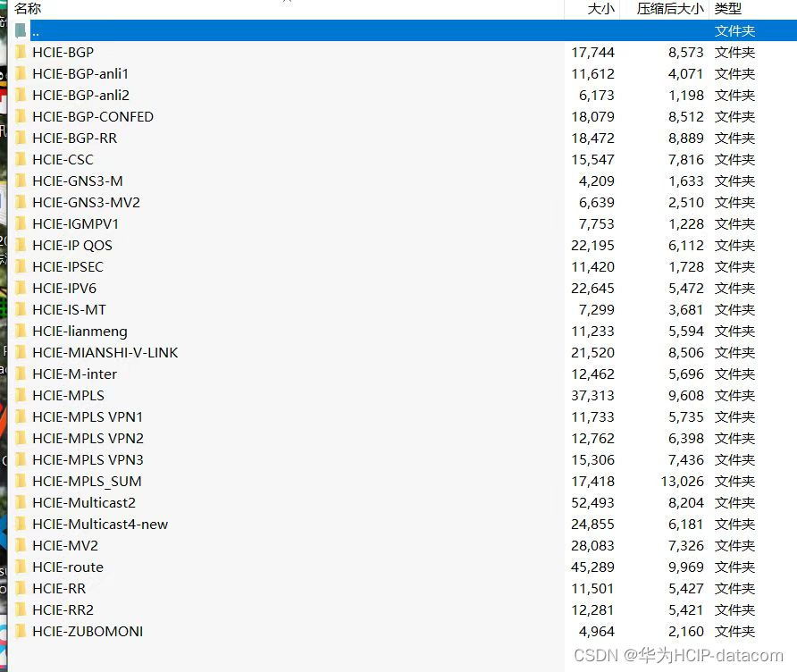
Task: Click the HCIE-RR2 folder icon
Action: coord(21,610)
